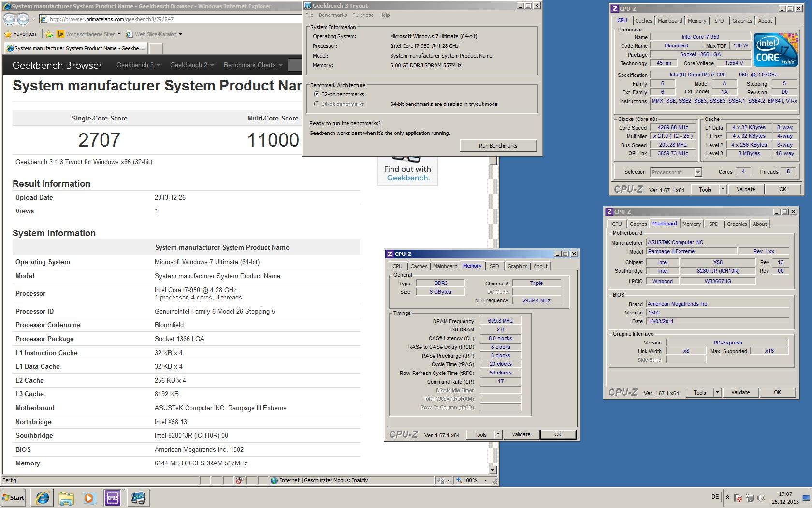The width and height of the screenshot is (812, 508).
Task: Switch to SPD tab in CPU-Z Memory window
Action: pos(494,266)
